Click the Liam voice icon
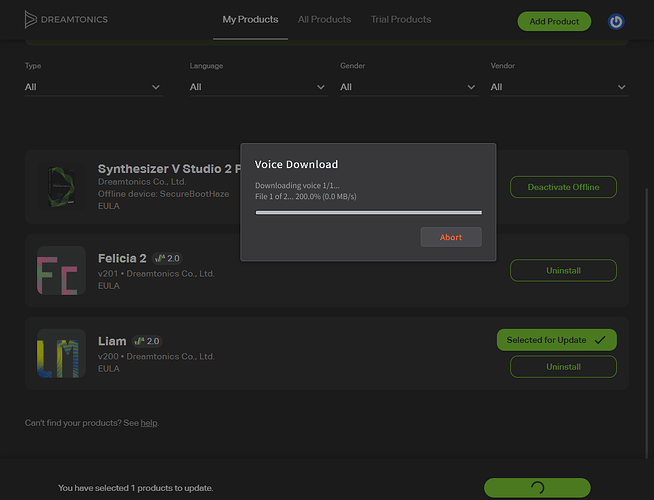654x500 pixels. tap(61, 353)
